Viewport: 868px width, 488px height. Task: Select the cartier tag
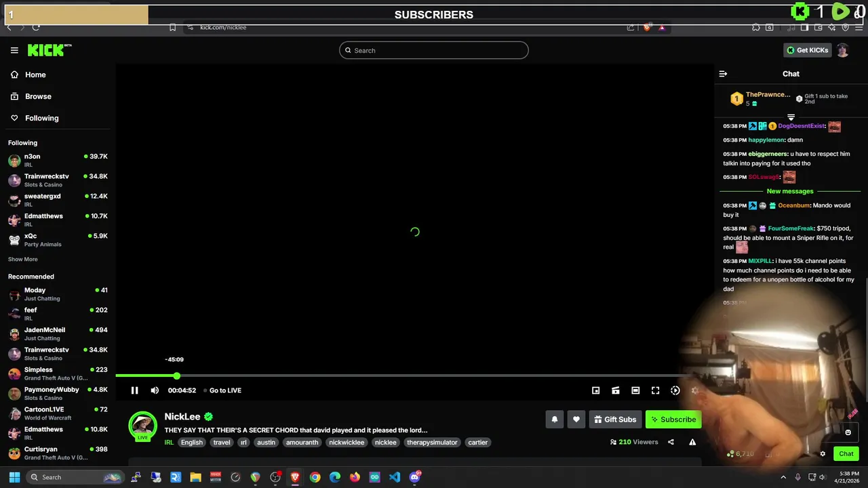[x=478, y=443]
